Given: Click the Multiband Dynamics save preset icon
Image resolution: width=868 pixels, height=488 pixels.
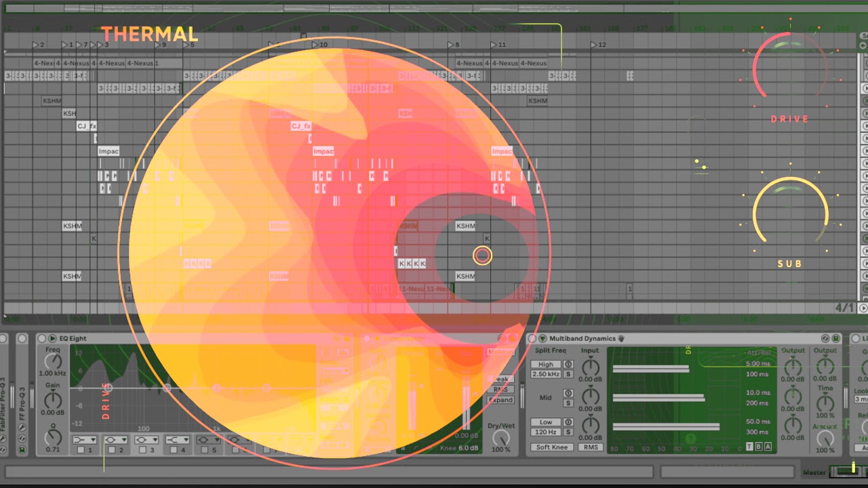Looking at the screenshot, I should pos(836,338).
